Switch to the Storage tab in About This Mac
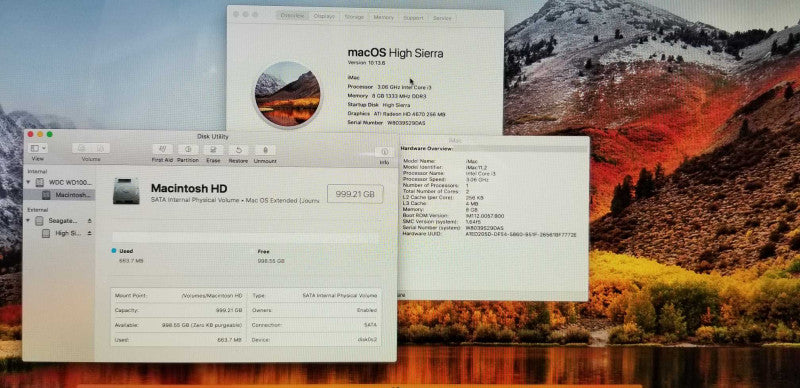This screenshot has height=388, width=800. tap(354, 17)
